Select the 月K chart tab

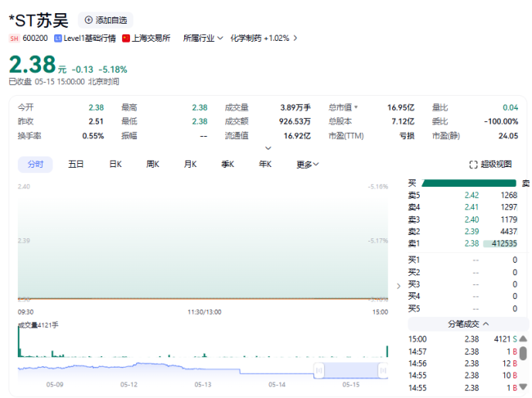pos(190,165)
